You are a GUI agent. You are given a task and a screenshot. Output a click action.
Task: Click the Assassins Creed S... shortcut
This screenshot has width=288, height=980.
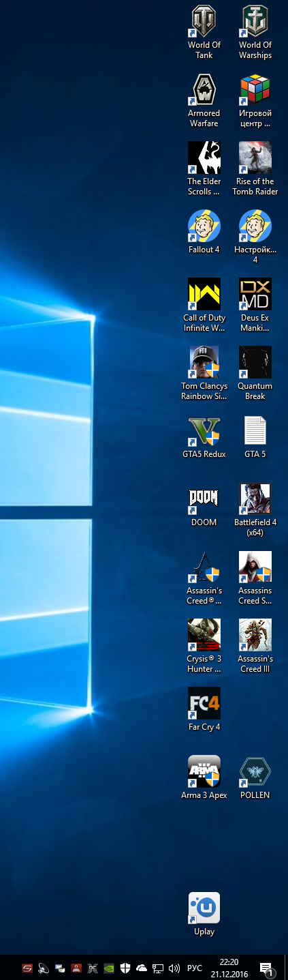pyautogui.click(x=255, y=567)
